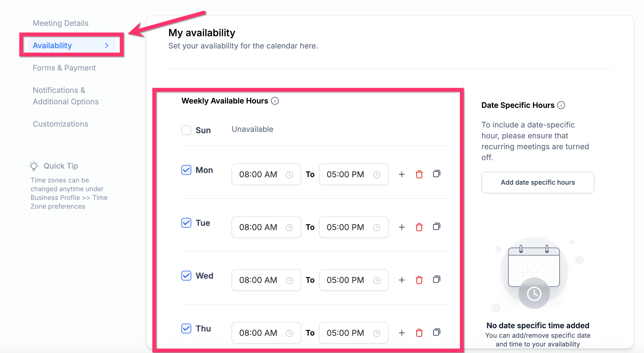This screenshot has height=353, width=644.
Task: Copy Wednesday's hours to other days
Action: (x=436, y=279)
